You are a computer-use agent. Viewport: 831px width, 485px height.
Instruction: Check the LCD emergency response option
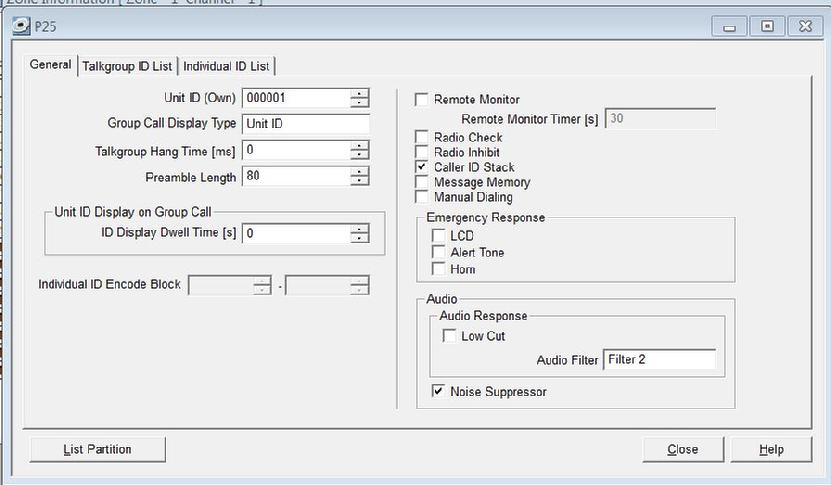(438, 235)
